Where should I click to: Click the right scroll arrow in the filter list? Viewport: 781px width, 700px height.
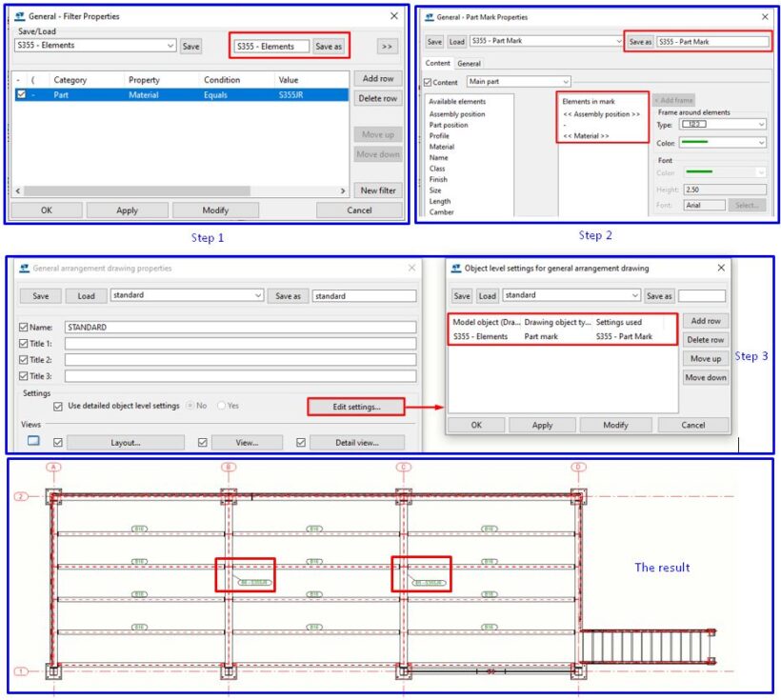(x=342, y=190)
